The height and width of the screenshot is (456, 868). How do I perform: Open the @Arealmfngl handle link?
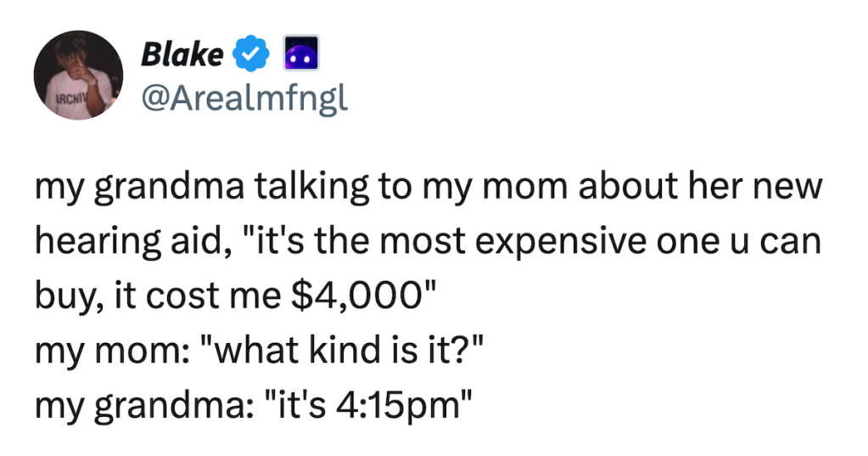pyautogui.click(x=244, y=99)
